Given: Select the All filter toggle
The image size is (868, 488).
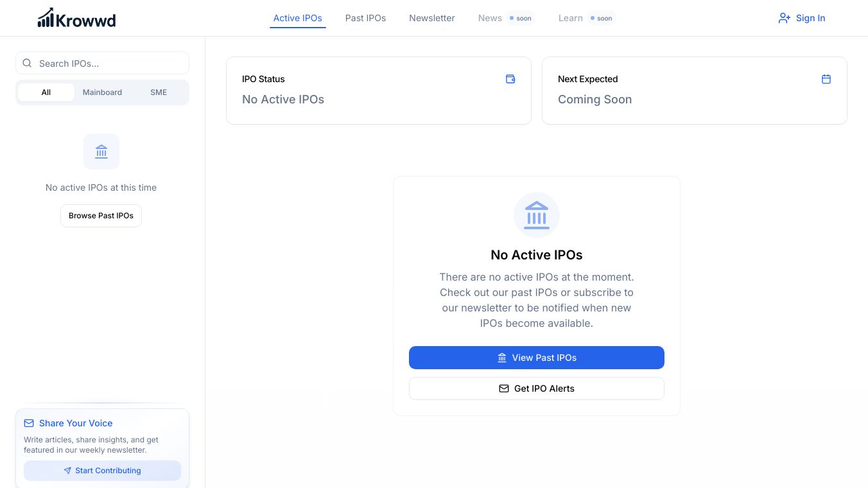Looking at the screenshot, I should (x=46, y=92).
